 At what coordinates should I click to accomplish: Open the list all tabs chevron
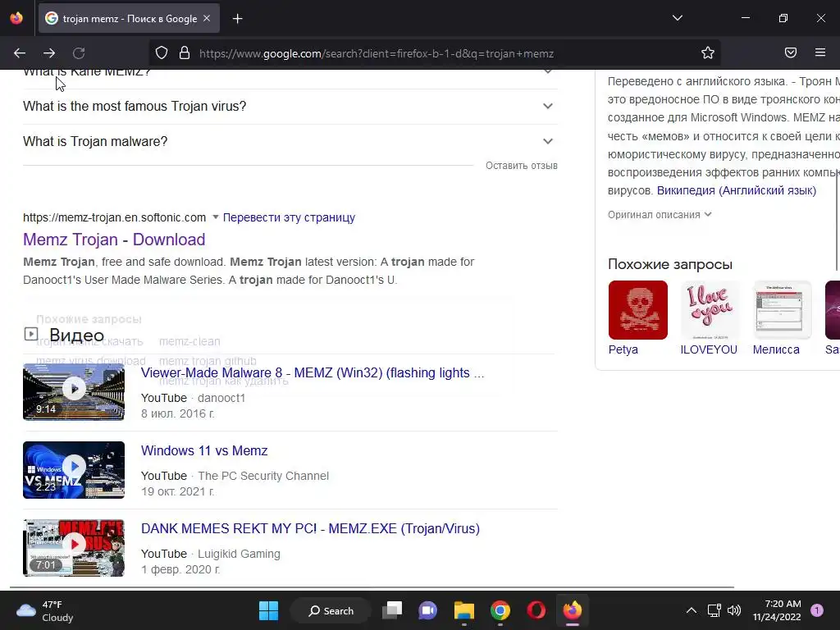coord(678,18)
